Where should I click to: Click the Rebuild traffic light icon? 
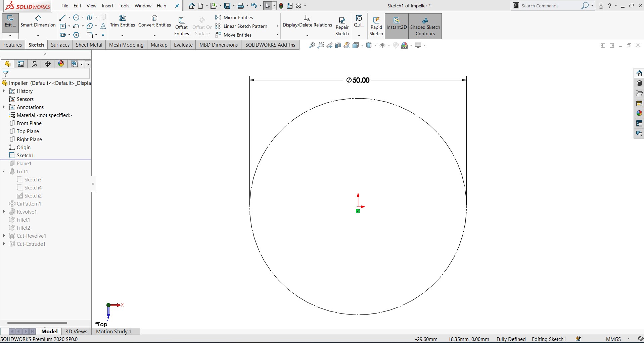(281, 6)
